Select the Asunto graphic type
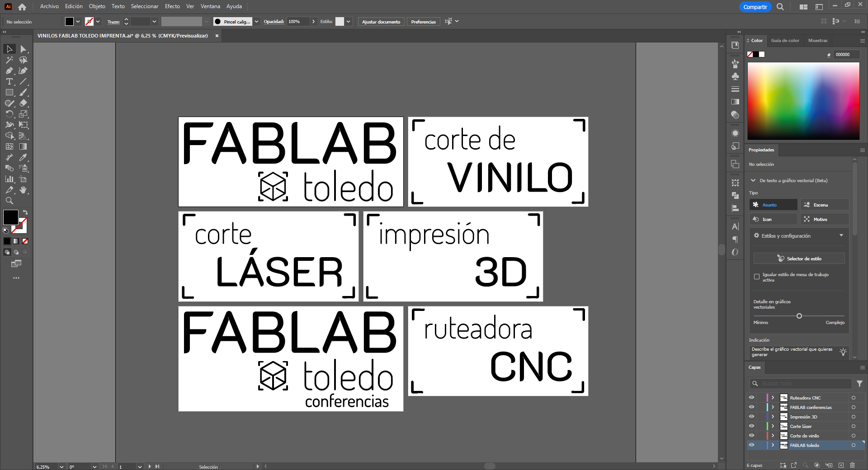This screenshot has height=470, width=868. click(773, 205)
